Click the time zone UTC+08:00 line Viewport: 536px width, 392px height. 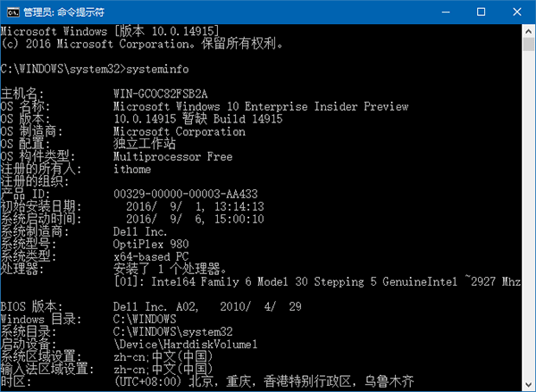(264, 381)
